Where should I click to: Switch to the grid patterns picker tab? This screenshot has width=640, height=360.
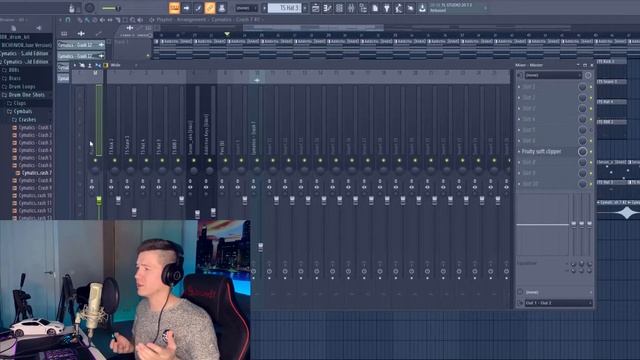(x=64, y=33)
